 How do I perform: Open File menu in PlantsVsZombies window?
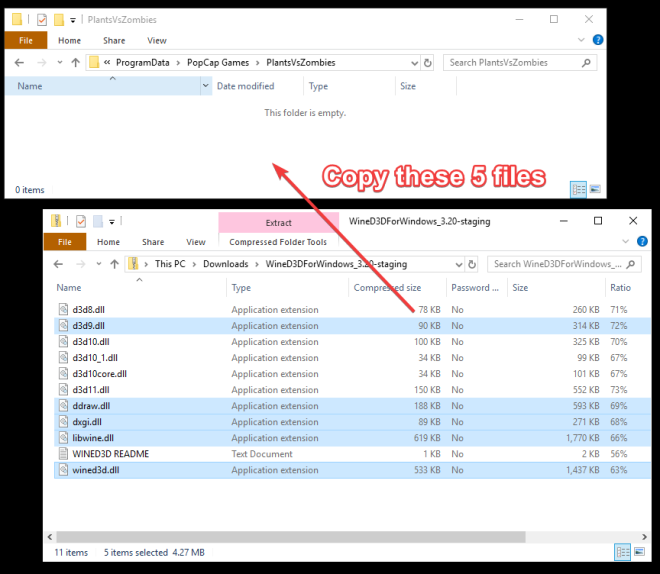tap(26, 40)
